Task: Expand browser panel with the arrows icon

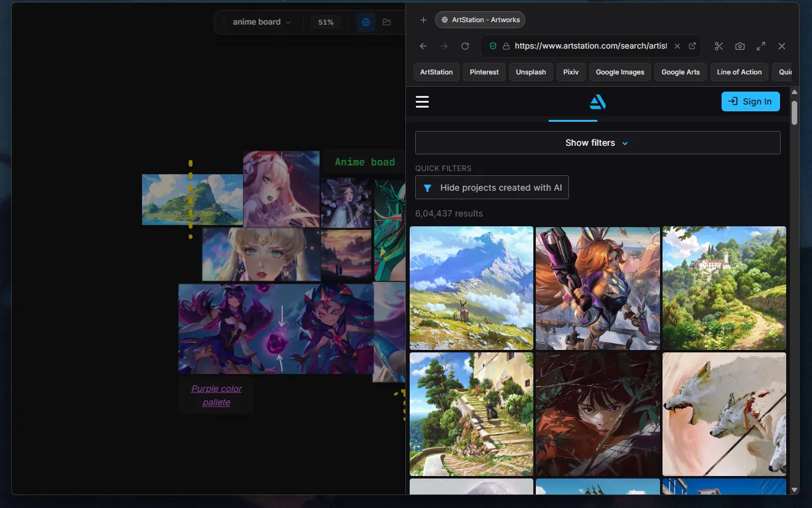Action: click(x=761, y=46)
